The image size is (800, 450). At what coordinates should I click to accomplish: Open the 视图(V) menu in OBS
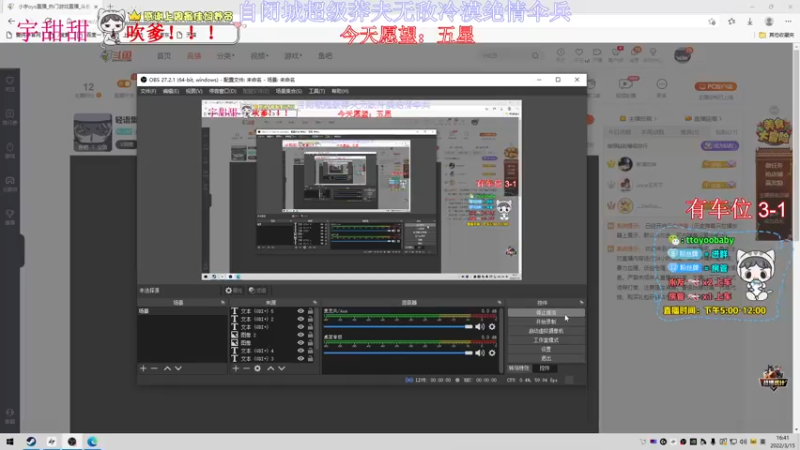(194, 91)
